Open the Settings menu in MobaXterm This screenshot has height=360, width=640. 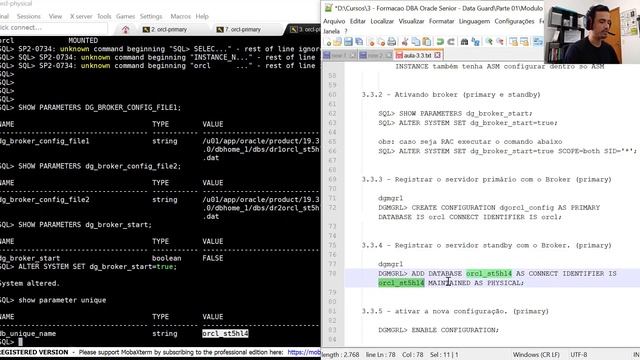[151, 16]
